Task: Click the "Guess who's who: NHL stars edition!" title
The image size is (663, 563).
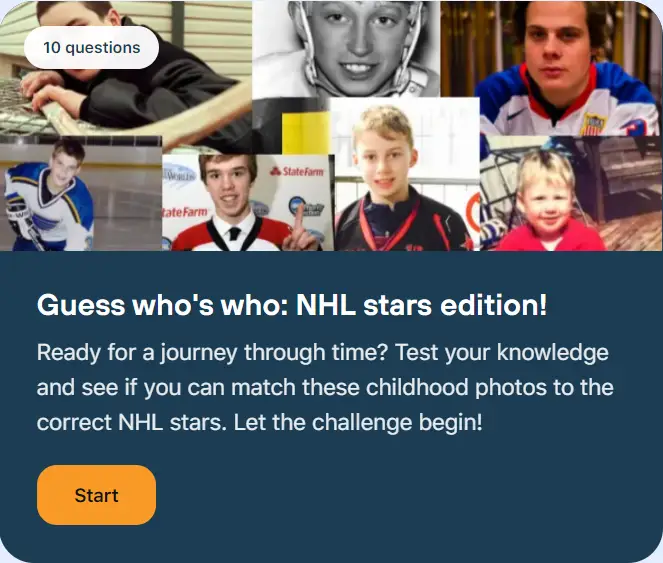Action: pos(292,305)
